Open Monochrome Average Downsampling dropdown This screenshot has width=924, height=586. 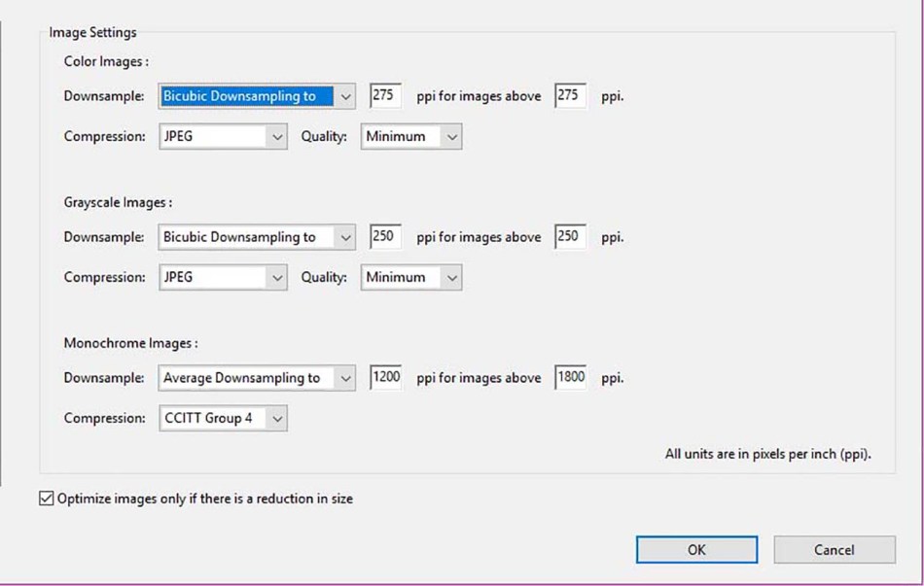point(257,377)
